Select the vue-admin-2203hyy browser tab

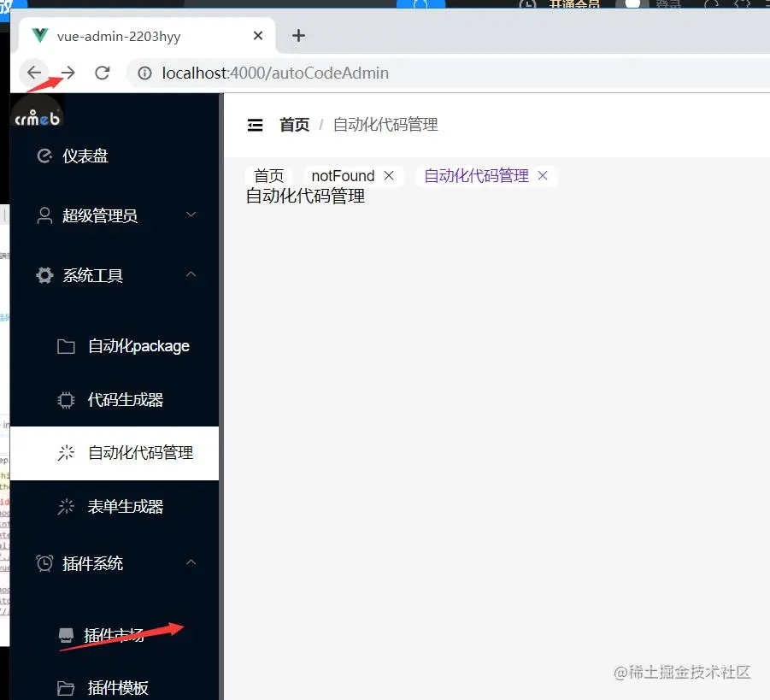pyautogui.click(x=147, y=36)
